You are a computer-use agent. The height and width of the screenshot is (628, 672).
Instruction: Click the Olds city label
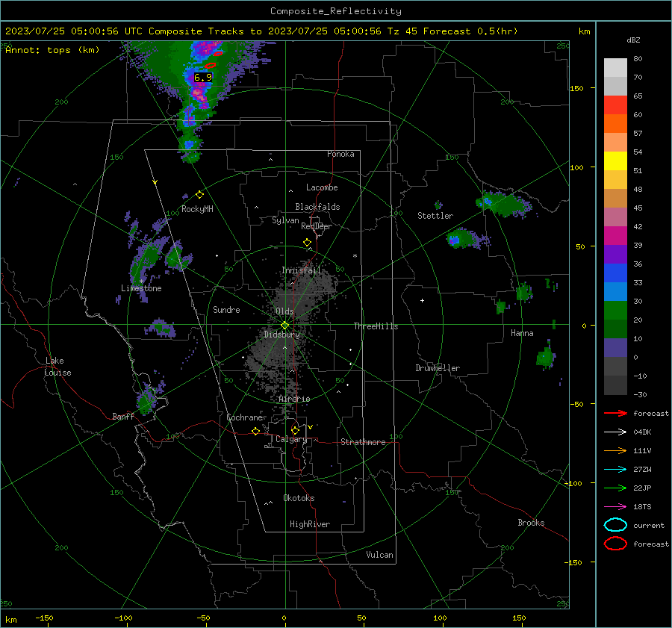(x=284, y=311)
